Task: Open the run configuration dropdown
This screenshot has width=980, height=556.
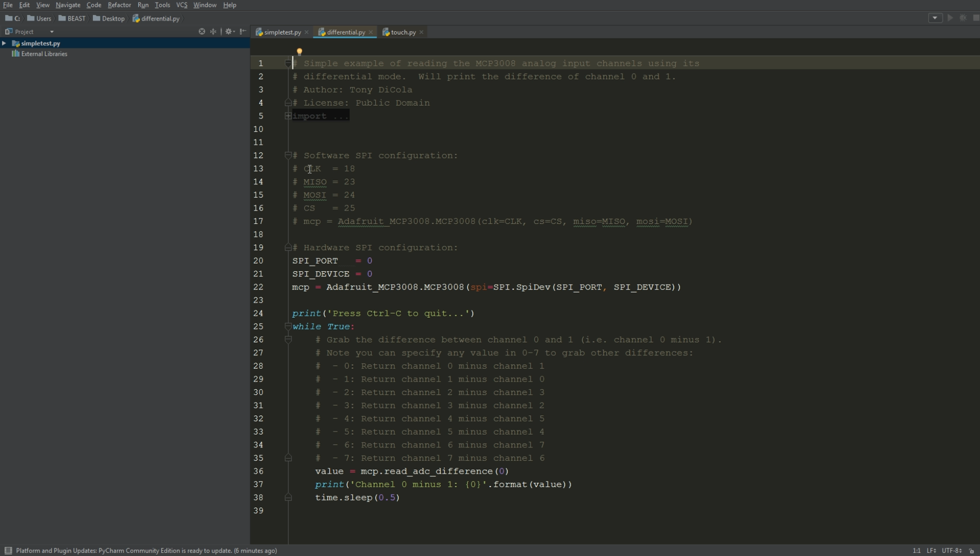Action: point(935,18)
